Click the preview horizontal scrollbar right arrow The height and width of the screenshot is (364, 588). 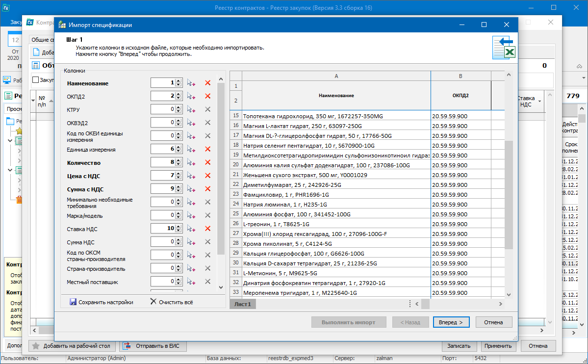[x=500, y=304]
